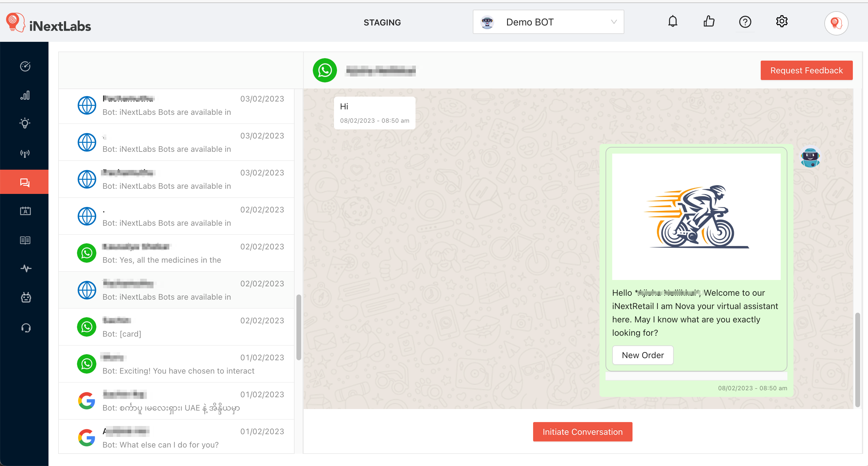Image resolution: width=868 pixels, height=466 pixels.
Task: Select the highlighted Conversations chat icon
Action: pyautogui.click(x=25, y=182)
